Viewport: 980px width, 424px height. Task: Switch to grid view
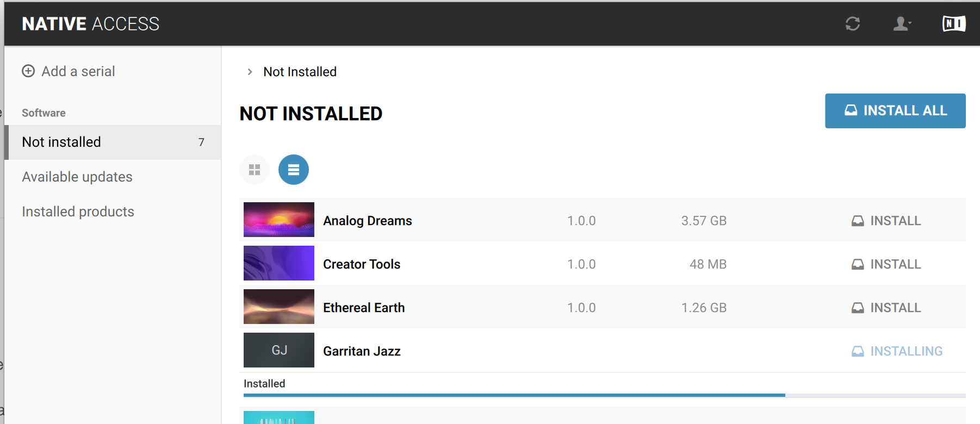point(255,170)
